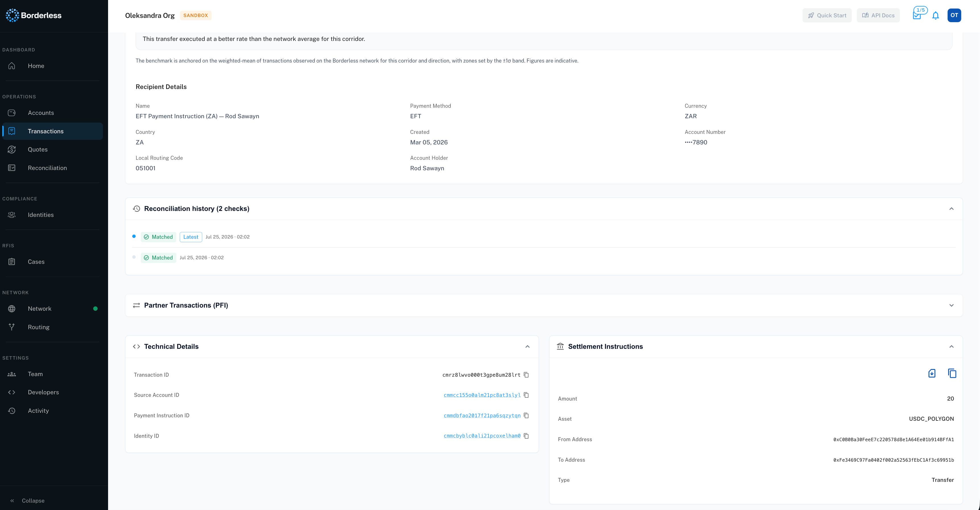Open source account cmmcc155o0alm21pc8at3slyl link
This screenshot has height=510, width=980.
tap(482, 395)
